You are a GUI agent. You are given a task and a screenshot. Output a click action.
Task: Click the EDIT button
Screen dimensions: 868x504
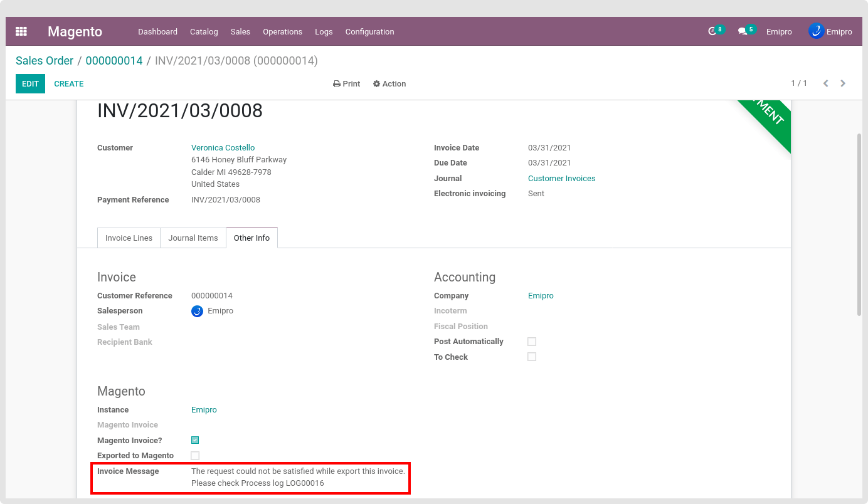coord(30,83)
